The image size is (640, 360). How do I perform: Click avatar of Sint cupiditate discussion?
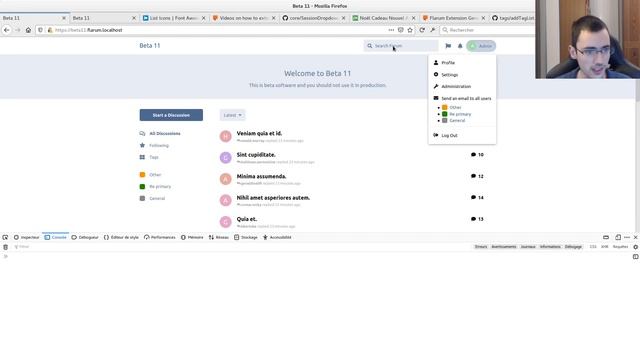point(226,158)
